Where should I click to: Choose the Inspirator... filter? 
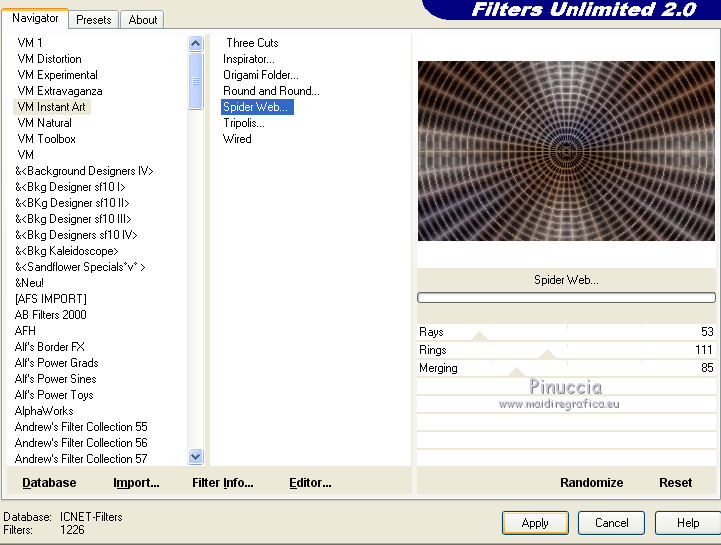(249, 59)
